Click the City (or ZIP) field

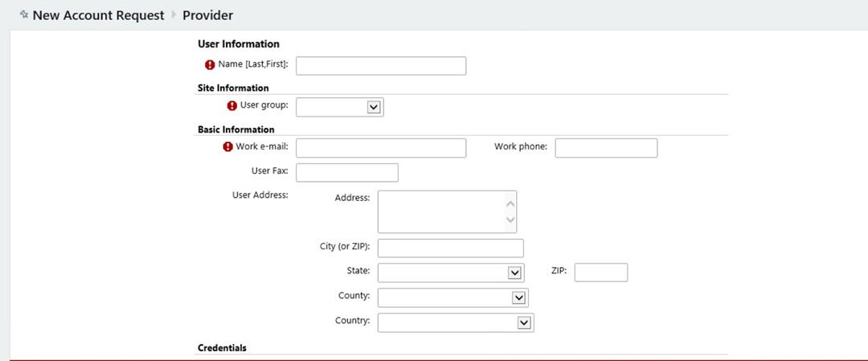451,248
